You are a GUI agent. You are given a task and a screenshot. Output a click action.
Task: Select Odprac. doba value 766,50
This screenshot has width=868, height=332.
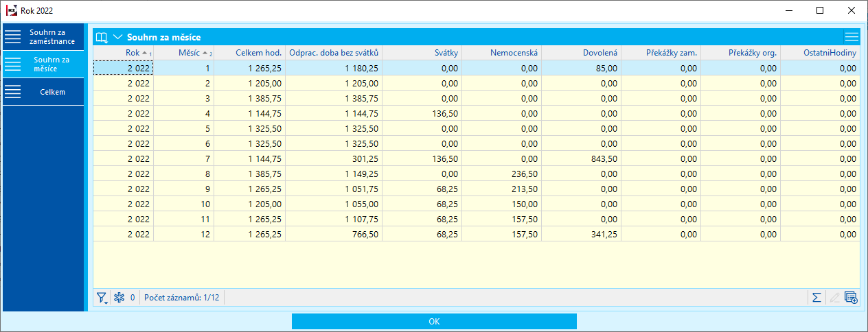coord(334,234)
